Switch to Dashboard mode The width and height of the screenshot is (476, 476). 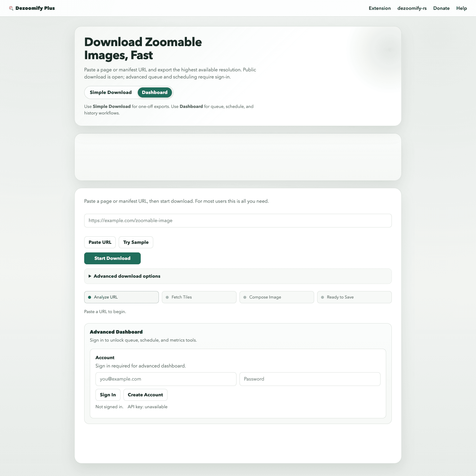[x=155, y=92]
